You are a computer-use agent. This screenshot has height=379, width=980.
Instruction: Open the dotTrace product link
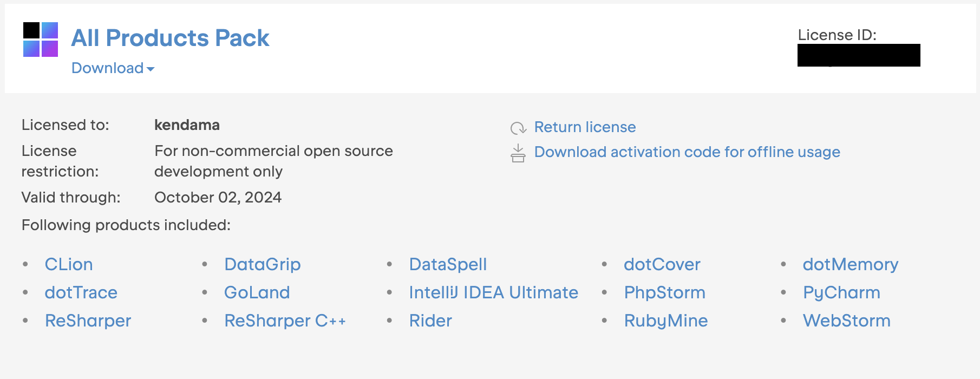(81, 292)
